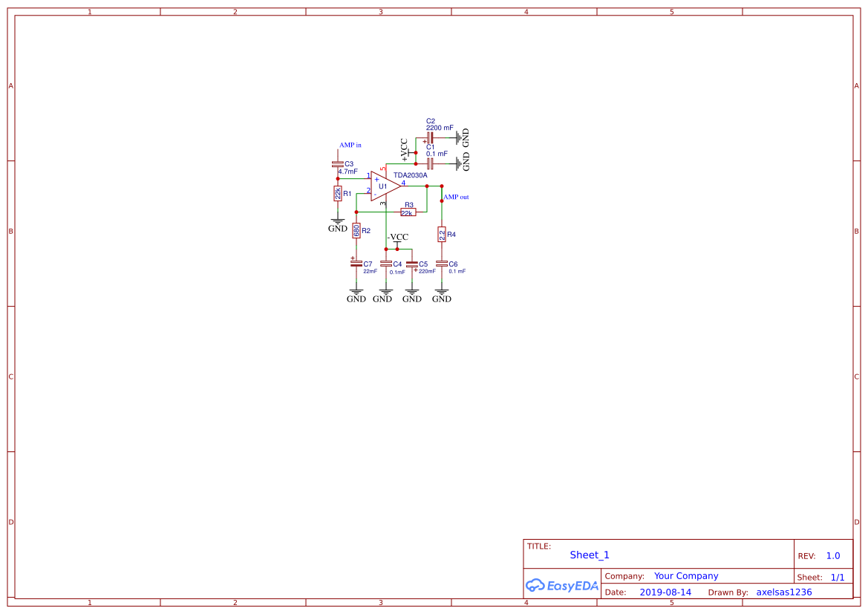
Task: Click the Date field 2019-08-14
Action: pos(665,592)
